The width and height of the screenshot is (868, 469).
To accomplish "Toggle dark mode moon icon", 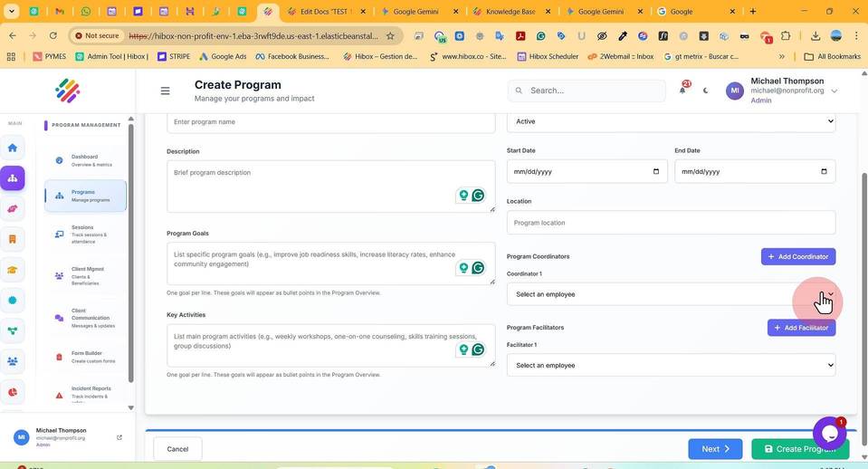I will [705, 91].
